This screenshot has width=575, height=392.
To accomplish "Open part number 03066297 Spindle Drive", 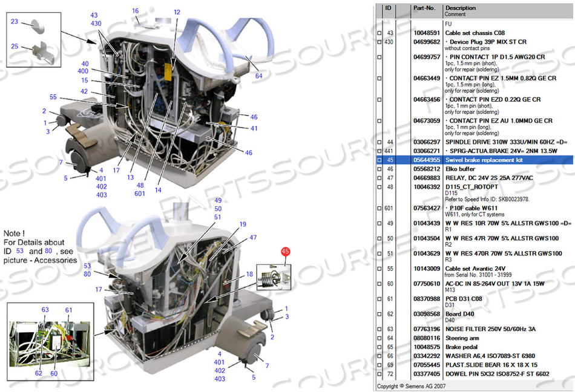I will 427,142.
